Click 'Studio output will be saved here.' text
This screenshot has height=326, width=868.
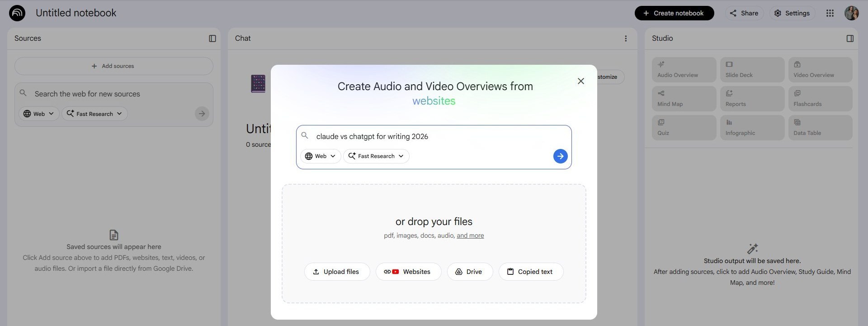coord(752,261)
